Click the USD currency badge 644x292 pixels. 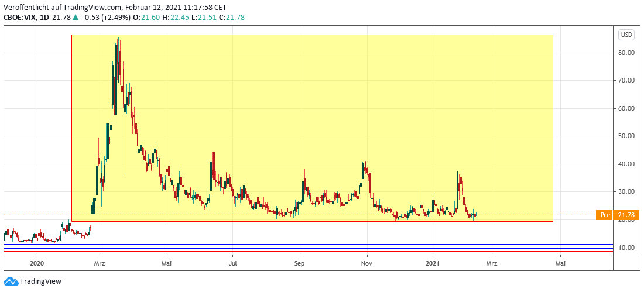(x=626, y=35)
